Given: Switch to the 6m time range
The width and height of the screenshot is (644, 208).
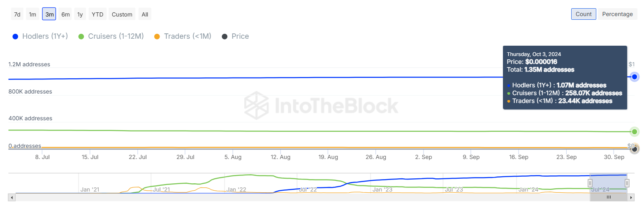Looking at the screenshot, I should (65, 14).
